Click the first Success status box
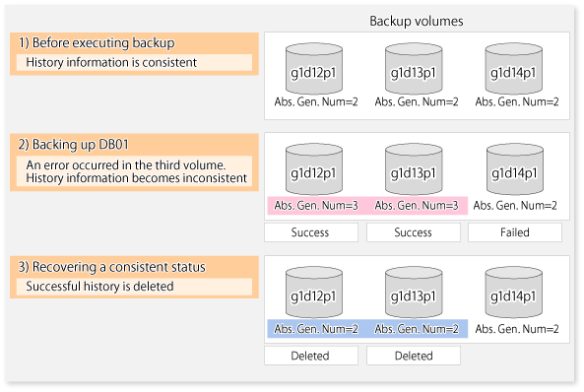The image size is (584, 392). (x=311, y=232)
